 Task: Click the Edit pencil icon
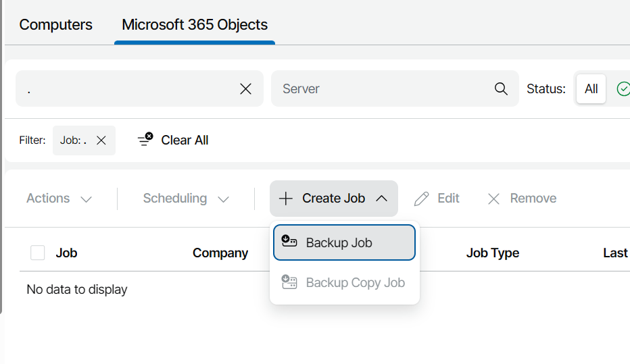422,199
